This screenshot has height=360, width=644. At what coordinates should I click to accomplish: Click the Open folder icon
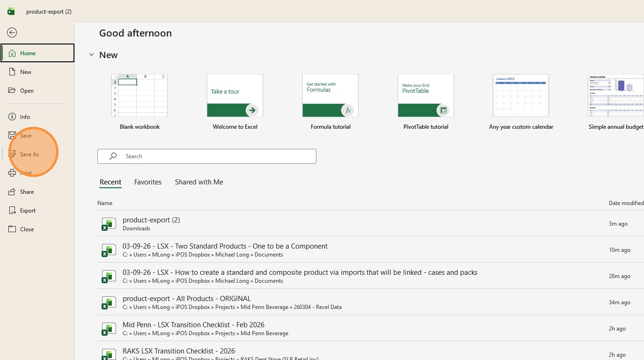(x=12, y=90)
